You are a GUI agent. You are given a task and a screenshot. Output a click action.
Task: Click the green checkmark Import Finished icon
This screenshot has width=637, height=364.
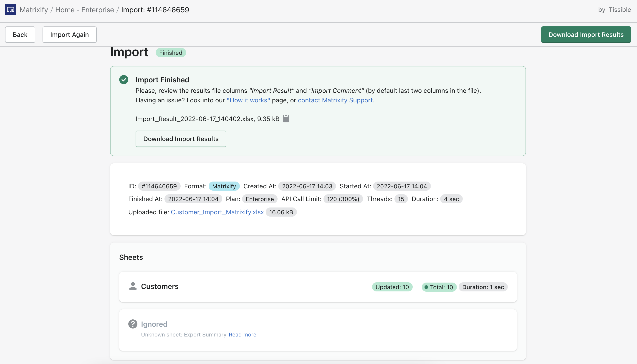tap(124, 80)
